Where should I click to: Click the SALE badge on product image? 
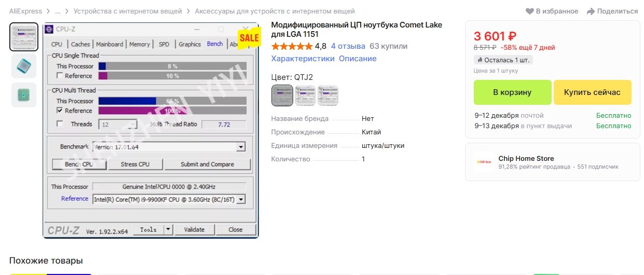click(x=249, y=37)
